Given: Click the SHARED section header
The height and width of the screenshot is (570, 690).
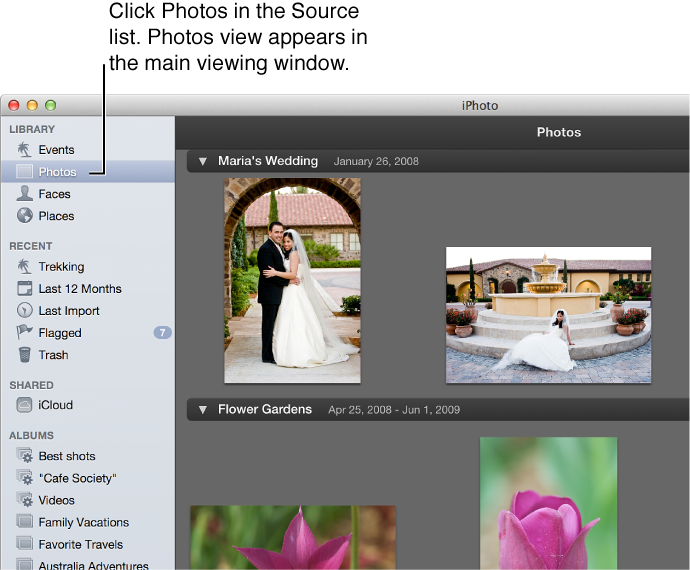Looking at the screenshot, I should click(x=32, y=385).
